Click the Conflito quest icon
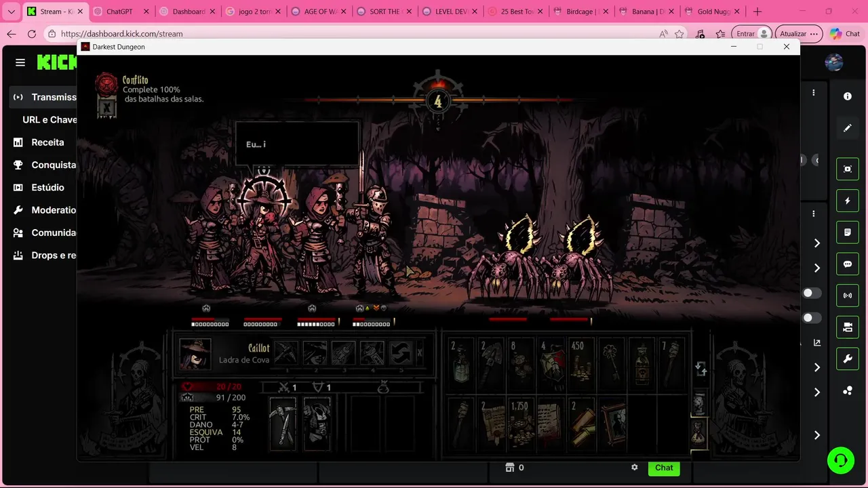868x488 pixels. click(x=106, y=84)
